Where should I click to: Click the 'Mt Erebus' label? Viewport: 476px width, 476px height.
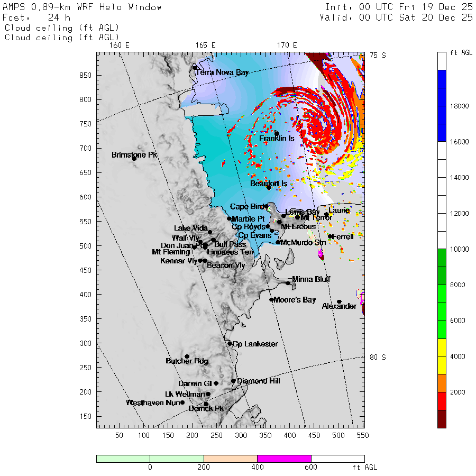[x=298, y=227]
